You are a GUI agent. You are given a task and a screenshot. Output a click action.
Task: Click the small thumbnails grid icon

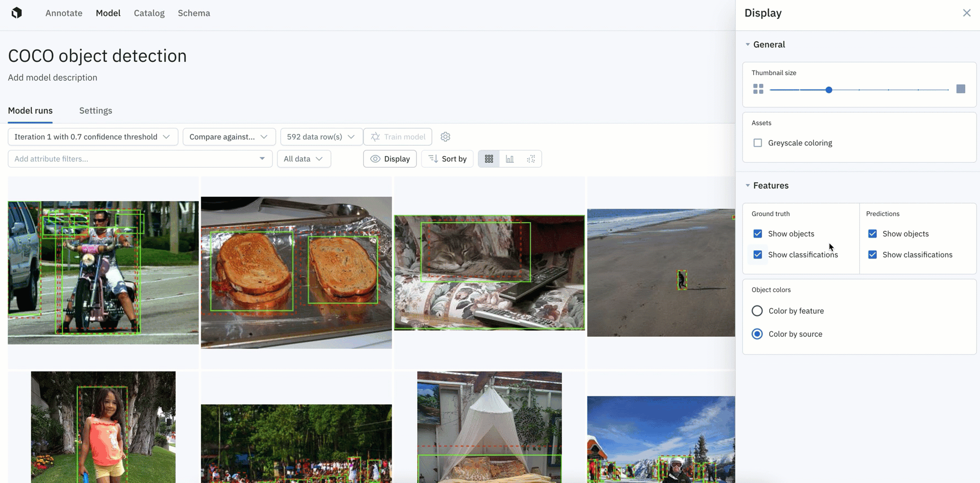[758, 89]
